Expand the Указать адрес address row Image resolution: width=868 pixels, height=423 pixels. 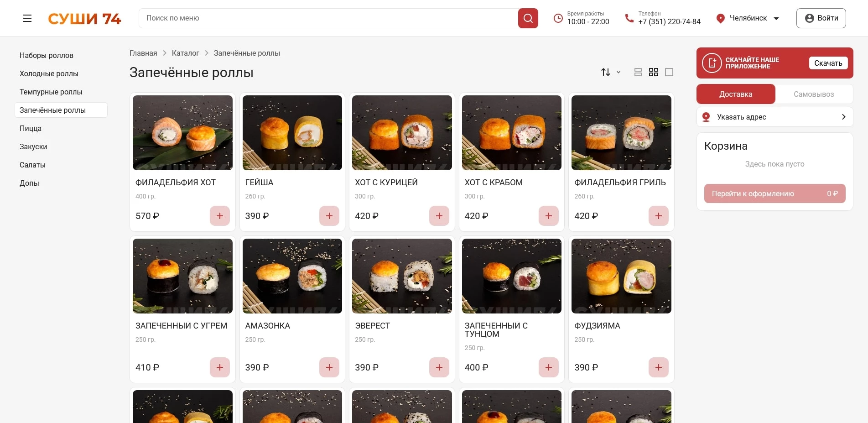click(774, 117)
